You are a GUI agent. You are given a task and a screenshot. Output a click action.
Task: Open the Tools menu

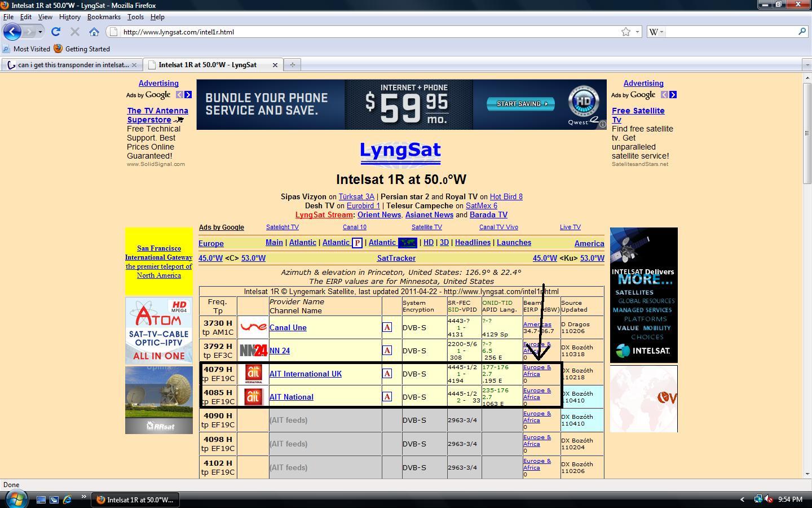point(135,17)
